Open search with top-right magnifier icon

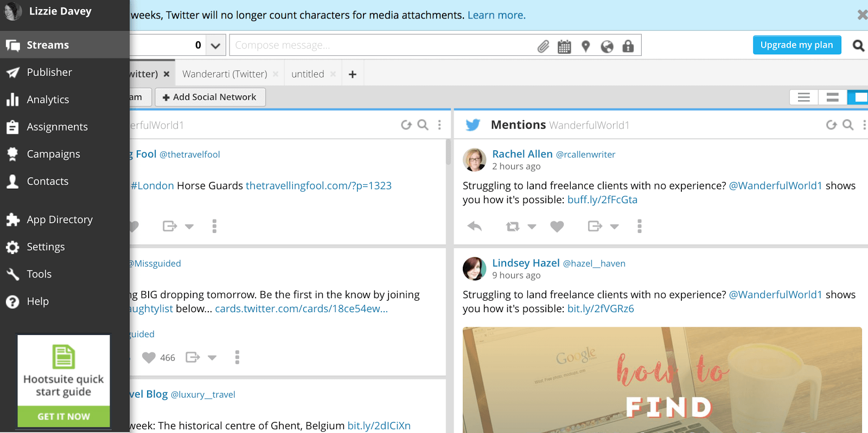coord(858,46)
